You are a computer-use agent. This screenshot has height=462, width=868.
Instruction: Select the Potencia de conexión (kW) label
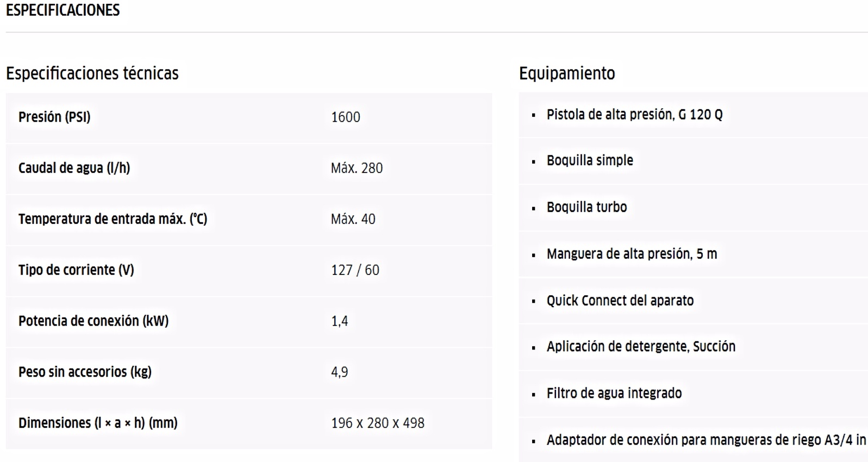[x=93, y=321]
